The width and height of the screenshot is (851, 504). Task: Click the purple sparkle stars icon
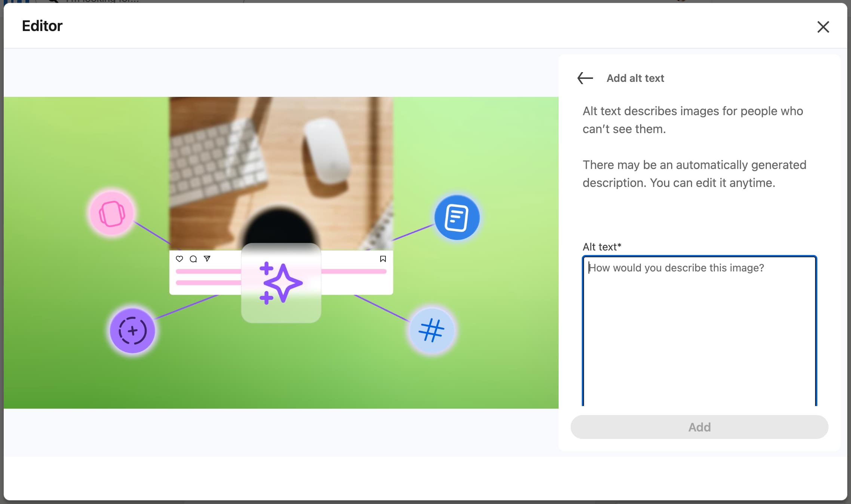point(281,283)
